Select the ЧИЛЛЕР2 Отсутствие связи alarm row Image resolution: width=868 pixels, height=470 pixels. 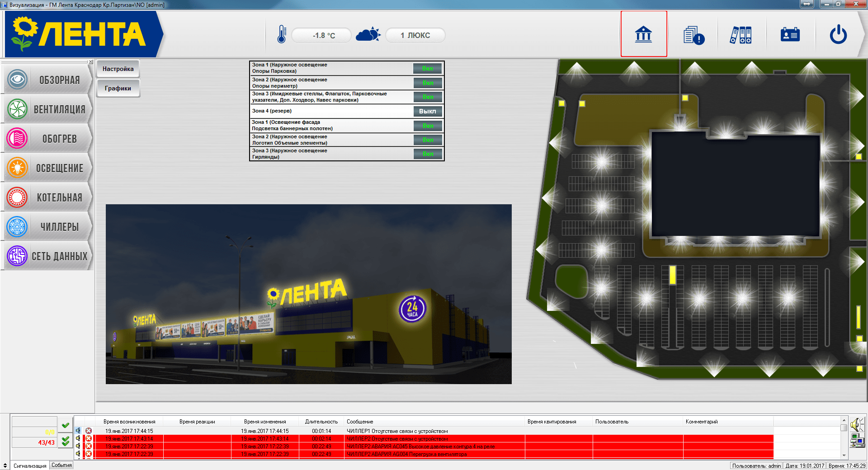(424, 439)
